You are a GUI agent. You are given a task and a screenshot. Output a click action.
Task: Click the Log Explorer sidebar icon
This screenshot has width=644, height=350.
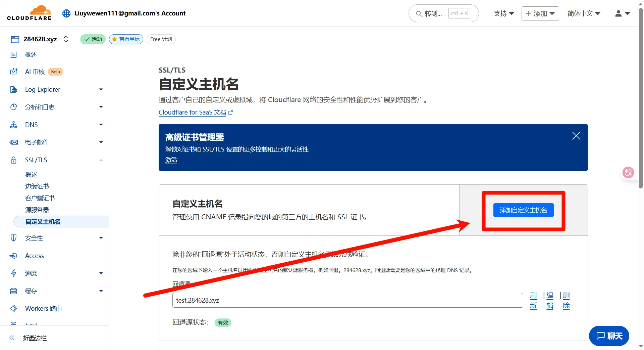pyautogui.click(x=14, y=89)
